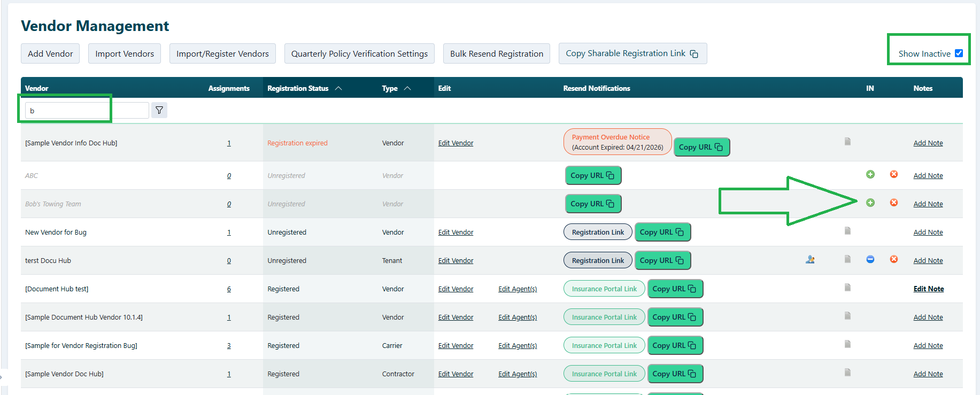The width and height of the screenshot is (980, 395).
Task: Click the Assignments column header
Action: click(x=229, y=88)
